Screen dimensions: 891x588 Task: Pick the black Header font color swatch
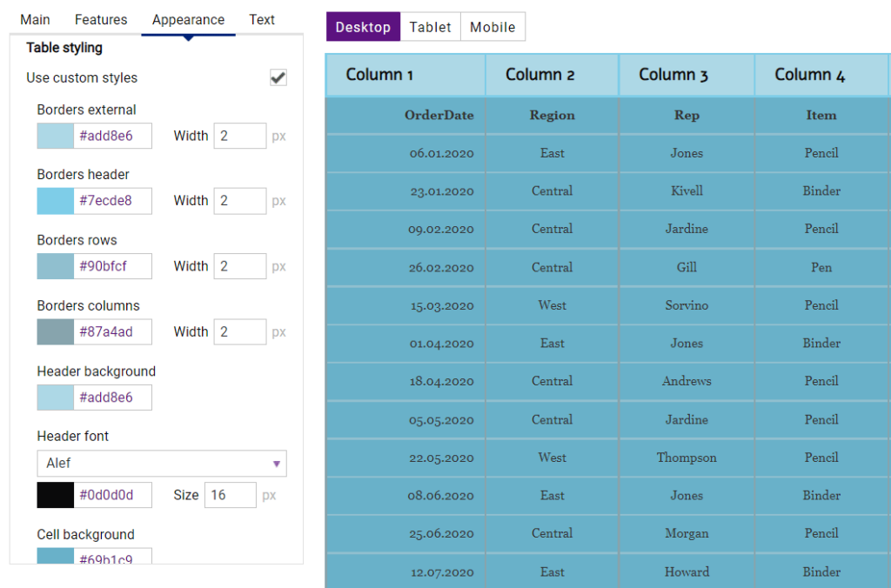coord(55,495)
